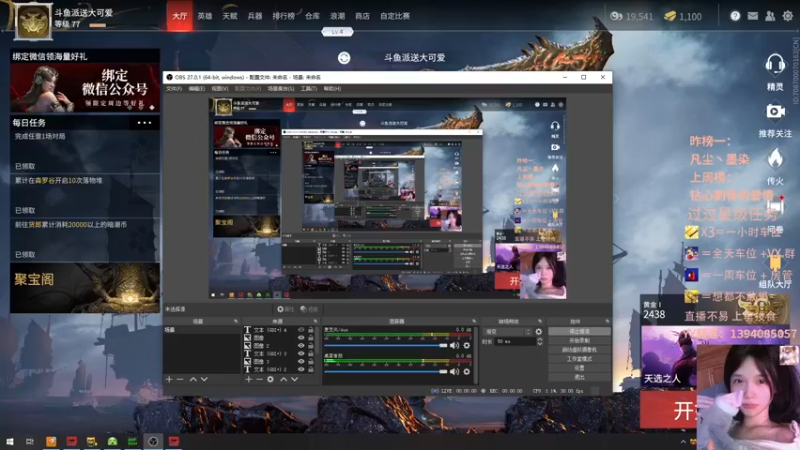This screenshot has width=800, height=450.
Task: Click 停止推流 button in OBS controls
Action: point(580,331)
